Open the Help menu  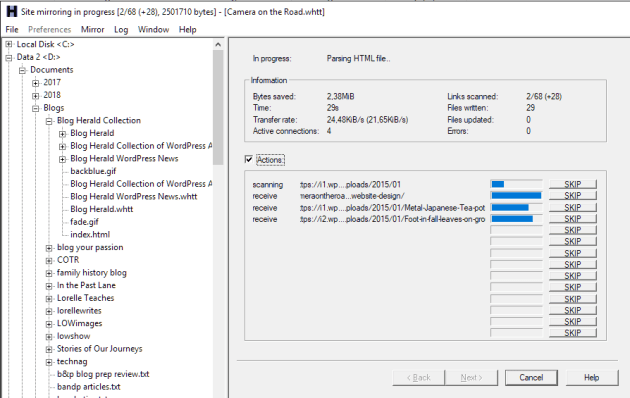tap(188, 29)
